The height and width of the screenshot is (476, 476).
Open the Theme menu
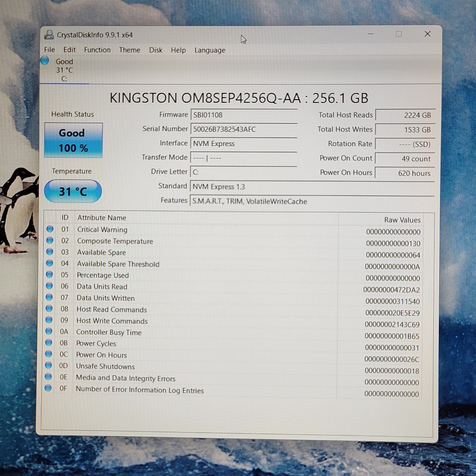click(130, 50)
